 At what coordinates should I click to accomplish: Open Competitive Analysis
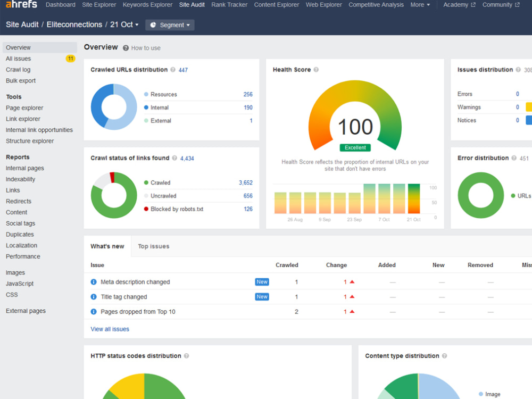(376, 5)
